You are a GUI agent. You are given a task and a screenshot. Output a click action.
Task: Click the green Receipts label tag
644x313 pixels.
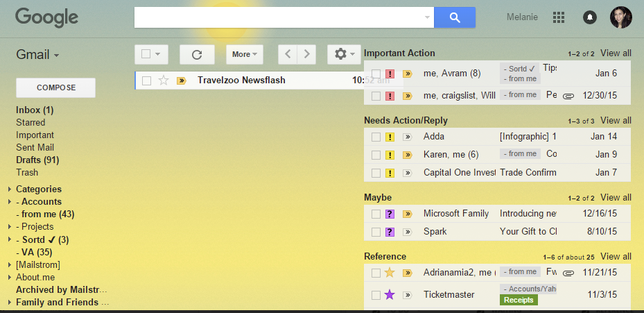coord(519,300)
